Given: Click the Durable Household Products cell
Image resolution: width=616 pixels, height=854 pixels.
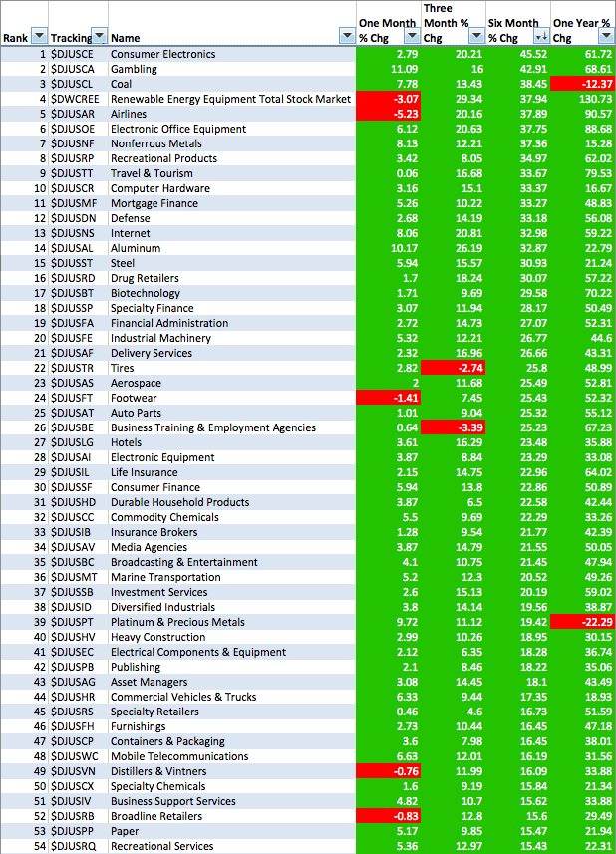Looking at the screenshot, I should point(232,502).
